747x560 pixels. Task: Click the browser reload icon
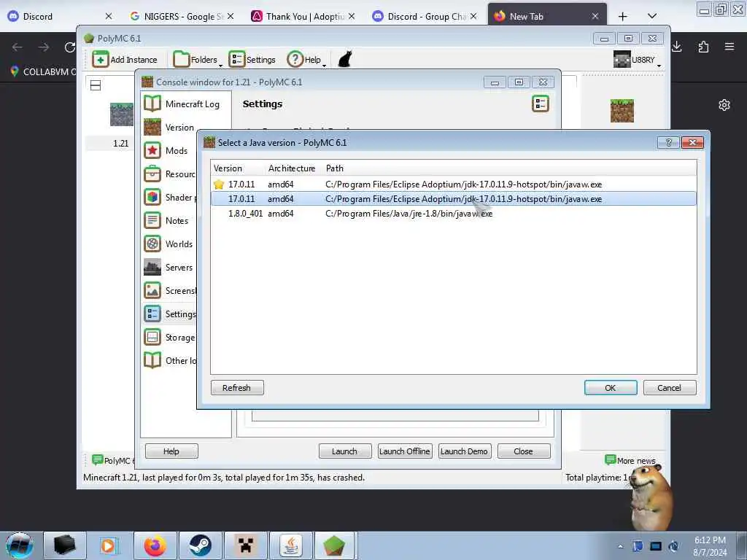[x=69, y=47]
